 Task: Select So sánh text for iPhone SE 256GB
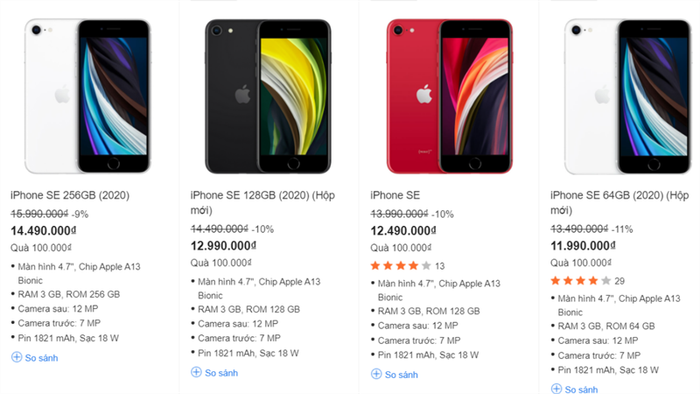click(42, 358)
